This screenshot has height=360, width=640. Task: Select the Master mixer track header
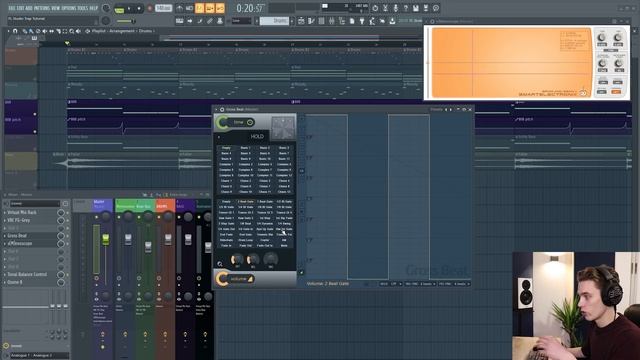[x=103, y=204]
